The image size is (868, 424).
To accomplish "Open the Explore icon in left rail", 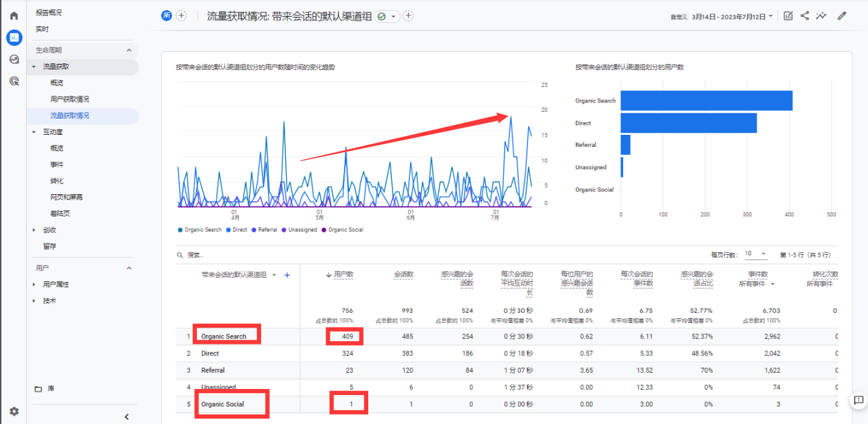I will (13, 59).
